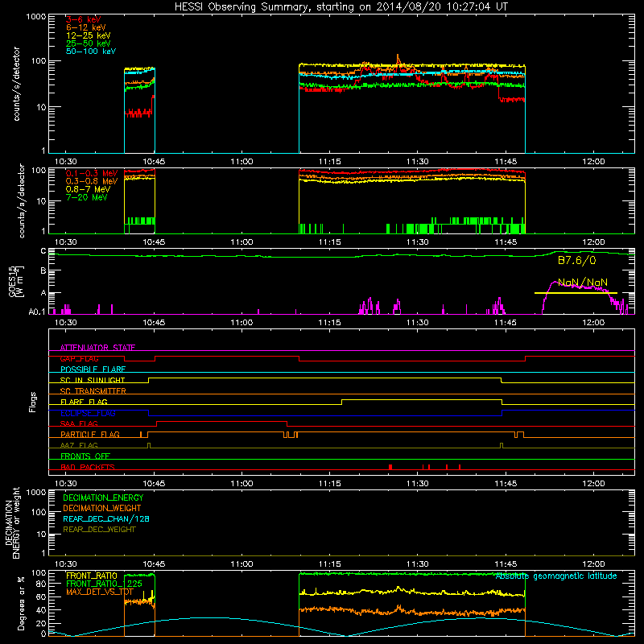Select the FRONTS_OFF flag label

pos(85,456)
